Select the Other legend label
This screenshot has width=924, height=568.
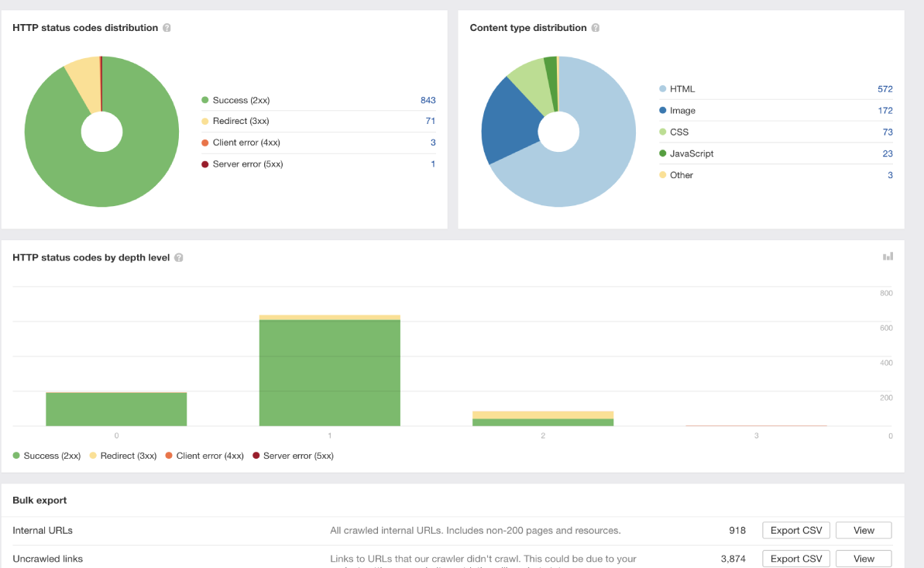[682, 175]
